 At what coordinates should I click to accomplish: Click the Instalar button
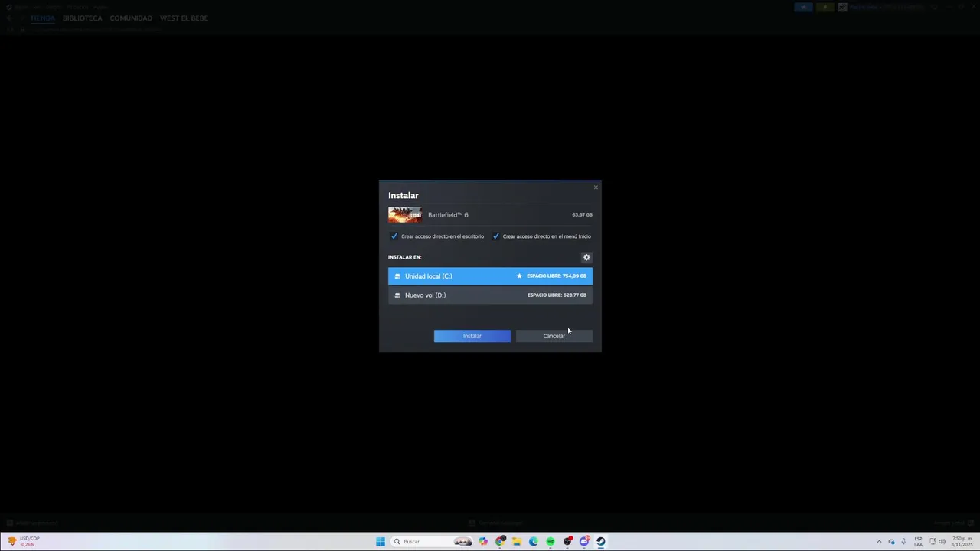coord(472,336)
